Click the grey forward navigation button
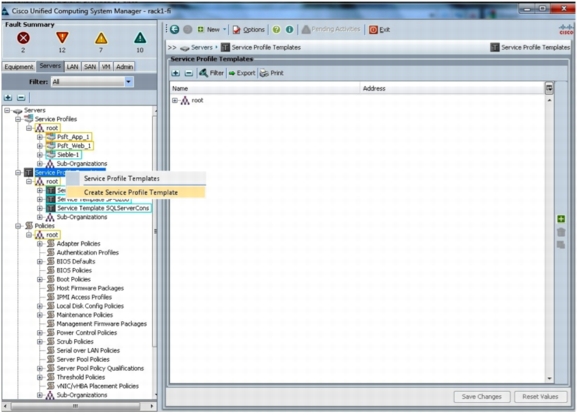The width and height of the screenshot is (578, 415). (188, 29)
